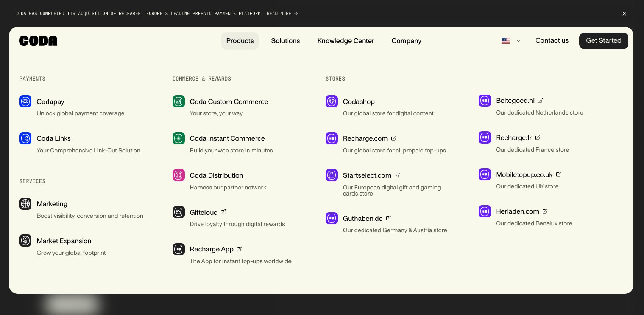Click the Market Expansion icon
This screenshot has width=644, height=315.
(25, 241)
